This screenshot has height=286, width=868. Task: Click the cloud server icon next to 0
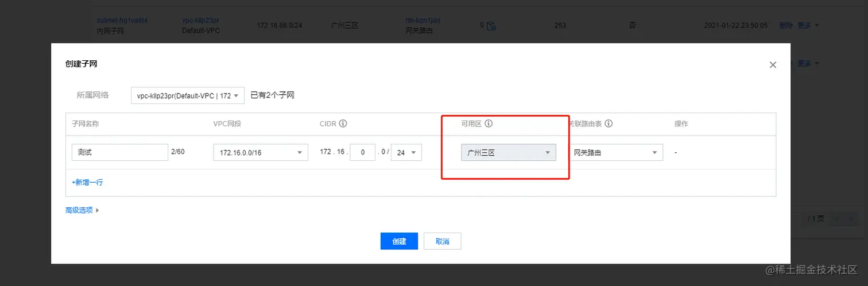pos(491,26)
